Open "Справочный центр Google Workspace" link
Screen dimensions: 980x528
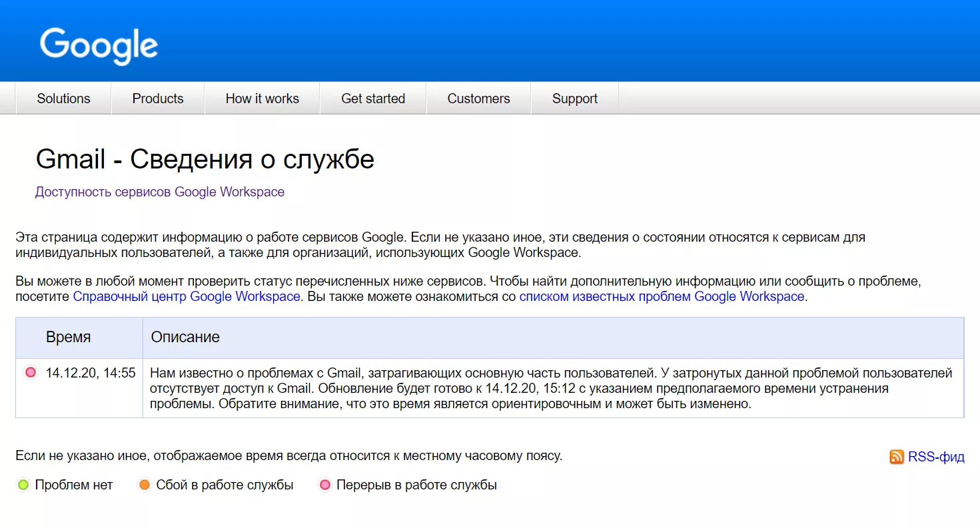click(x=187, y=296)
